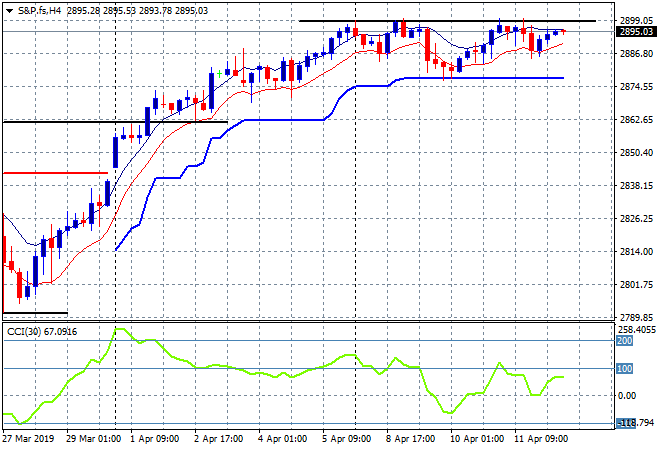Click the 2874.55 price axis label
The height and width of the screenshot is (450, 660).
pyautogui.click(x=636, y=87)
